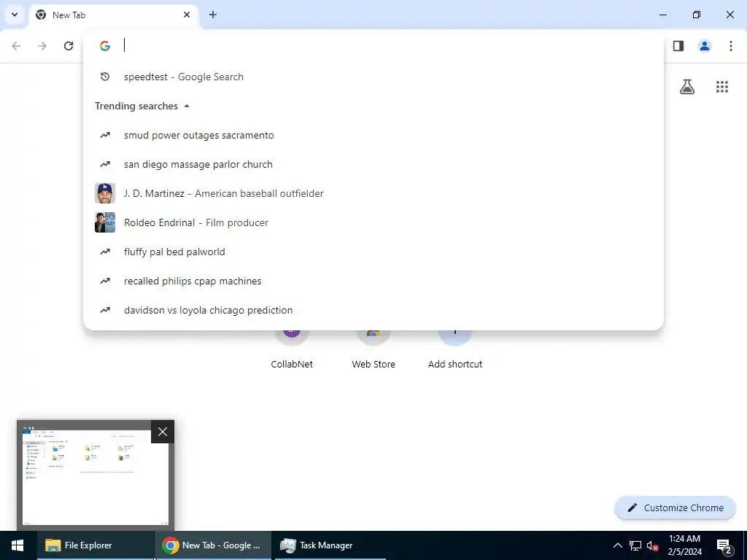Open the tab search dropdown chevron
747x560 pixels.
[x=15, y=15]
